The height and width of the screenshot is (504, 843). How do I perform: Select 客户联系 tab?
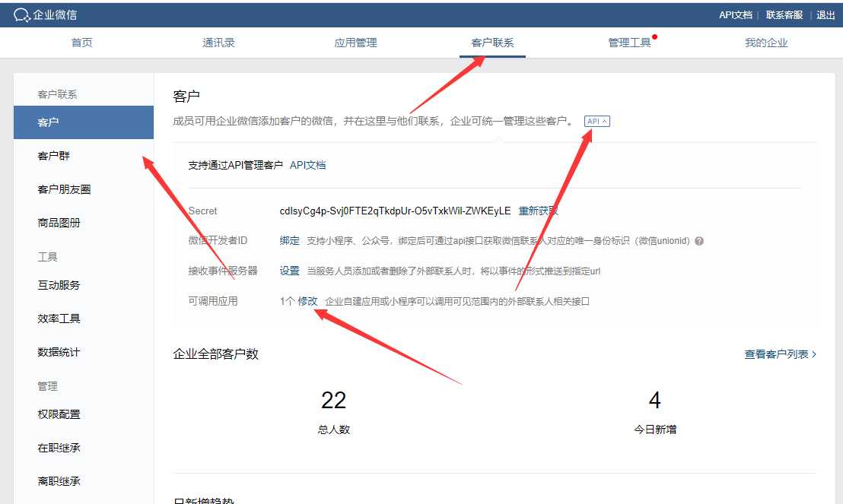[492, 43]
